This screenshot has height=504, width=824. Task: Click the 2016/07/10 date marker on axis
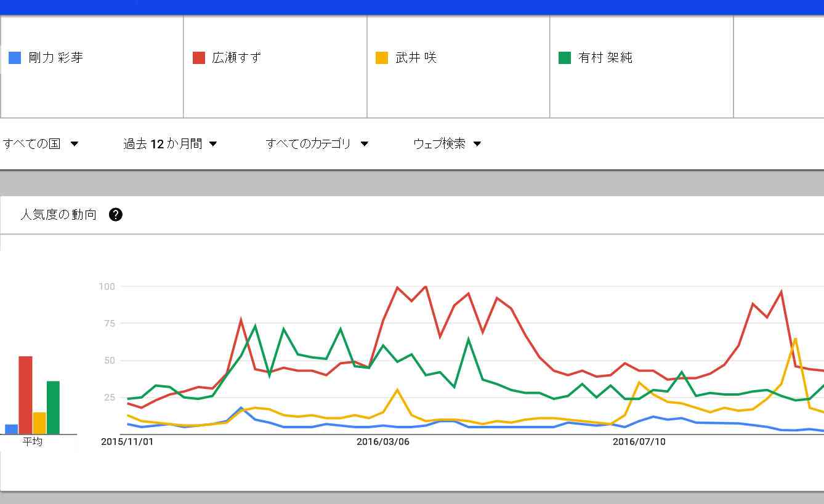tap(639, 442)
